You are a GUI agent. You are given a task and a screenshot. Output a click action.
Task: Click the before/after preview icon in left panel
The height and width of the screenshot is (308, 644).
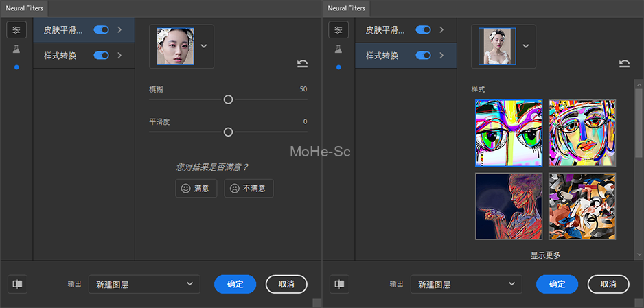[17, 284]
